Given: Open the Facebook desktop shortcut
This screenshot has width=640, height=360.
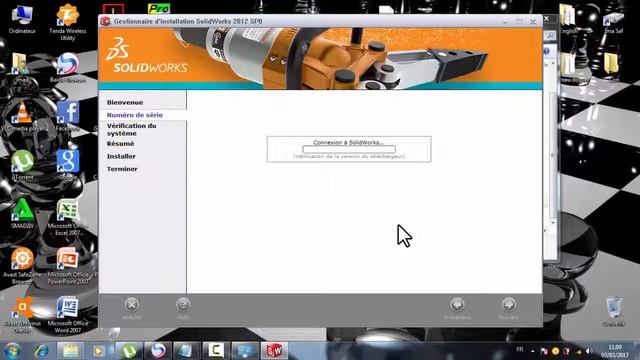Looking at the screenshot, I should tap(68, 116).
